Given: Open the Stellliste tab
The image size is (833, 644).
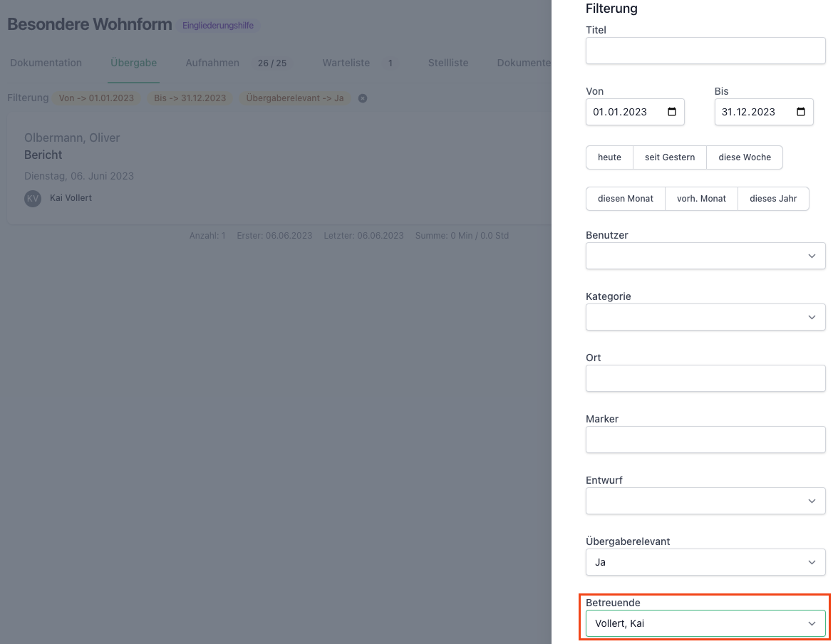Looking at the screenshot, I should [x=448, y=63].
